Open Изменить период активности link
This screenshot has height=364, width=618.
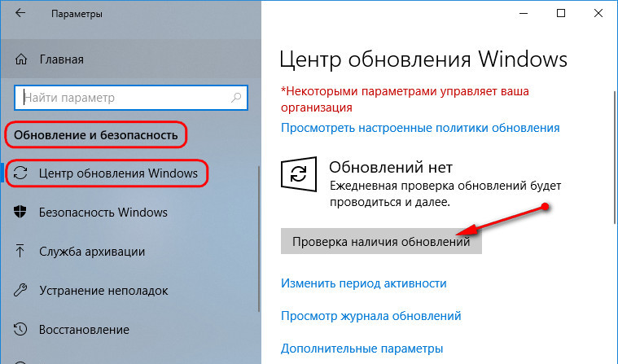pos(363,283)
